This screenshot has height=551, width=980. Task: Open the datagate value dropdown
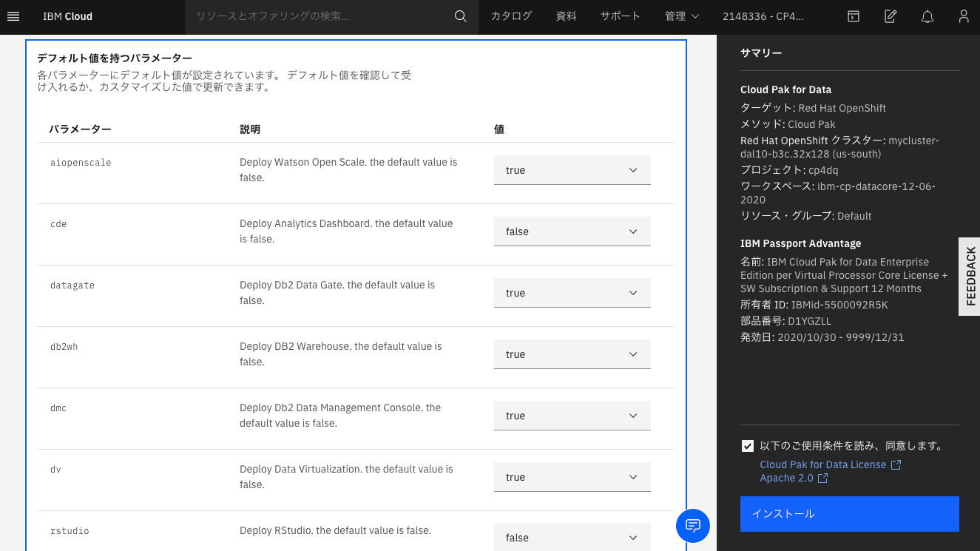point(572,293)
